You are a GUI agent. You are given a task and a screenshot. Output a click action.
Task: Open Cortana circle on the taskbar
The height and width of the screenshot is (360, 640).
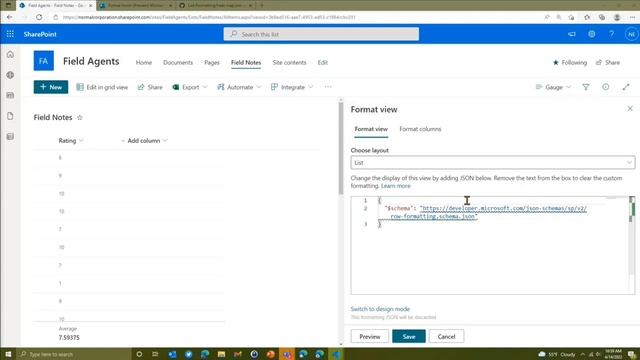139,354
